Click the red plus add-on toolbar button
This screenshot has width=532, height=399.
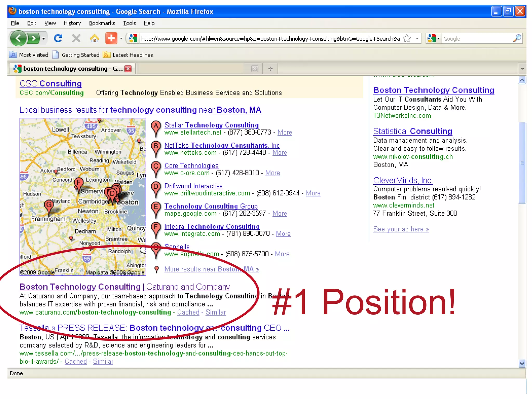(111, 38)
